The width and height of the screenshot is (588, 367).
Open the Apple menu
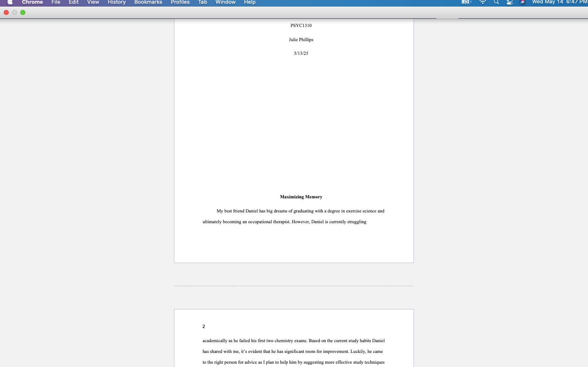10,2
